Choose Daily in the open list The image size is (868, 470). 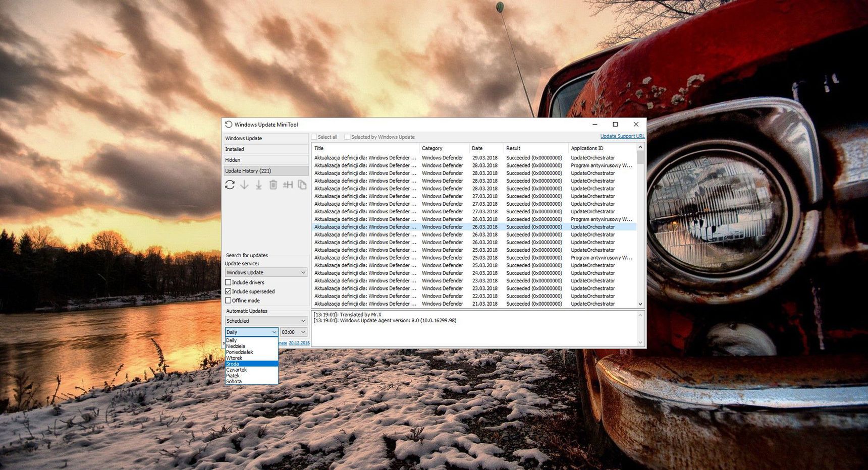(251, 340)
